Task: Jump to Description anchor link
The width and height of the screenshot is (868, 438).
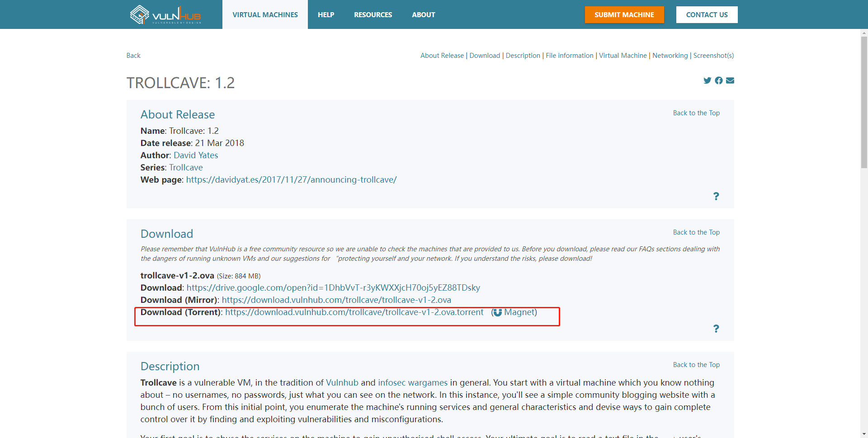Action: tap(523, 56)
